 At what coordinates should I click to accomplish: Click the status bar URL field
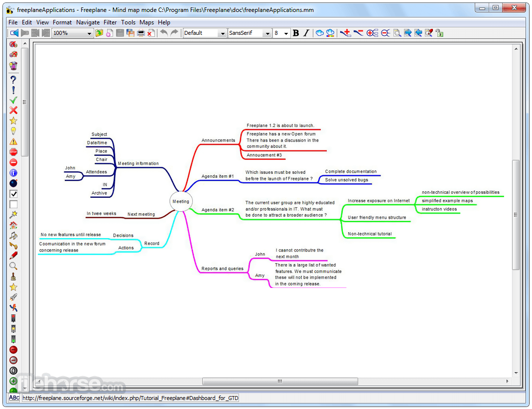[x=131, y=398]
